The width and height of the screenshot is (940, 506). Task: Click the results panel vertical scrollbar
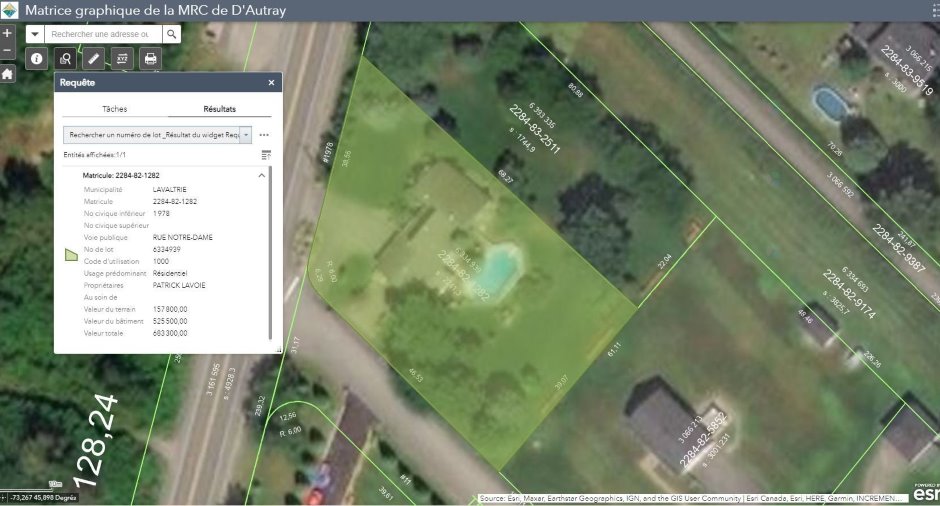point(270,254)
